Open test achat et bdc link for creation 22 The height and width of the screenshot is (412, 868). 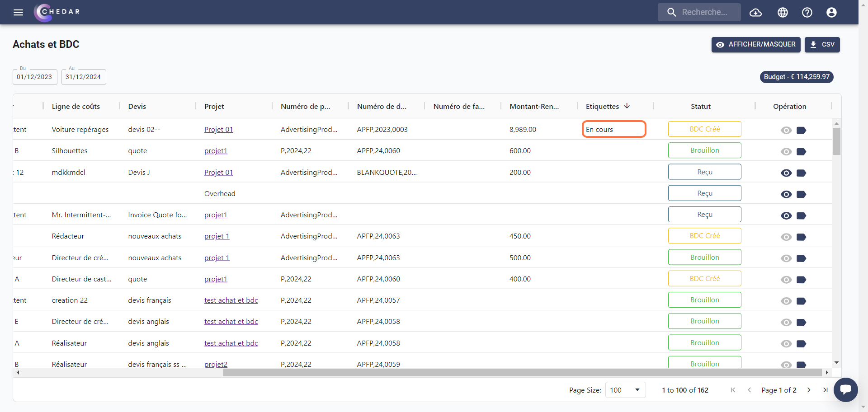point(231,300)
